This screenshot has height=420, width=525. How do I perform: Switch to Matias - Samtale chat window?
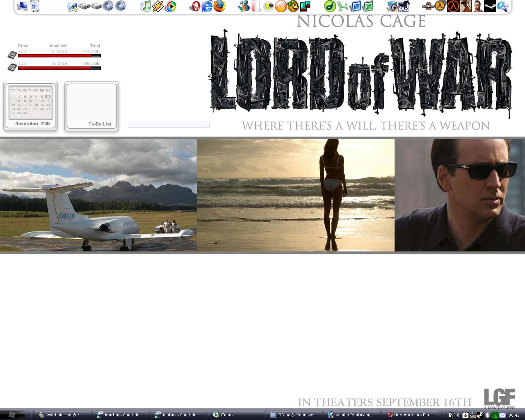180,415
